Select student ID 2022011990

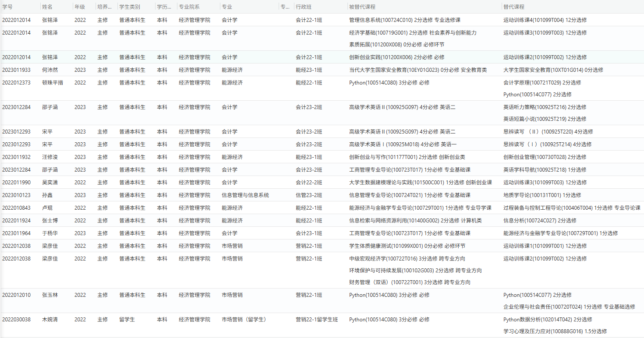(16, 183)
